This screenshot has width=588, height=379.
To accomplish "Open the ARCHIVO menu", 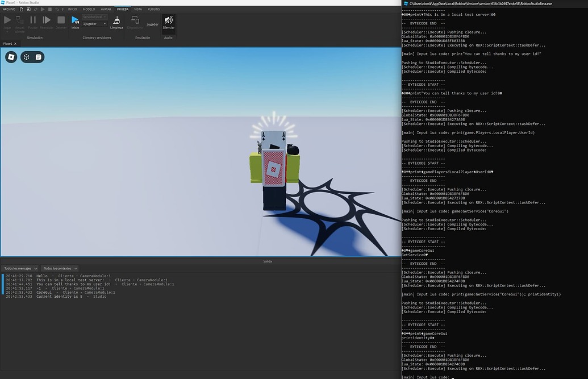I will tap(10, 10).
